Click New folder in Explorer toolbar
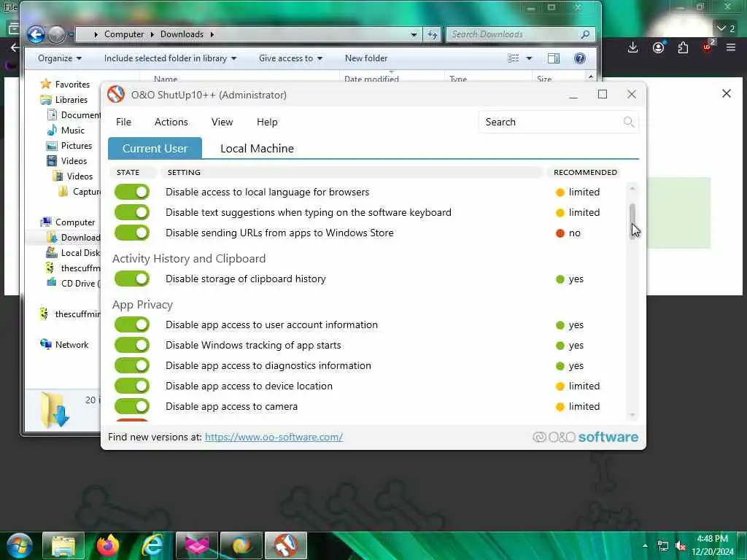Screen dimensions: 747x560 tap(366, 58)
